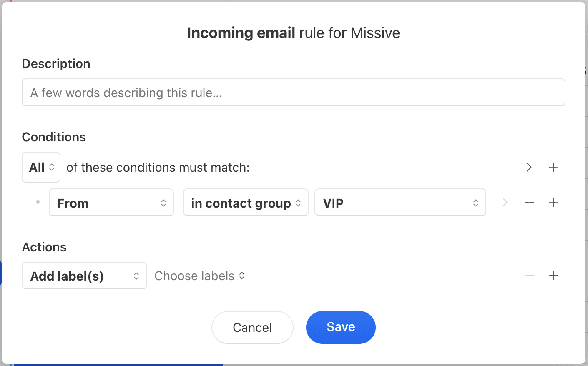
Task: Open the Add label(s) action dropdown
Action: (x=84, y=276)
